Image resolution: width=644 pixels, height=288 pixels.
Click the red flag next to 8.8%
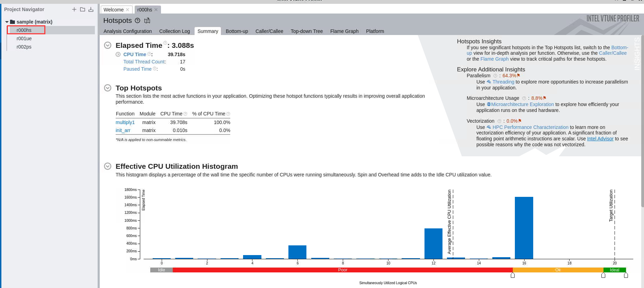(x=545, y=98)
